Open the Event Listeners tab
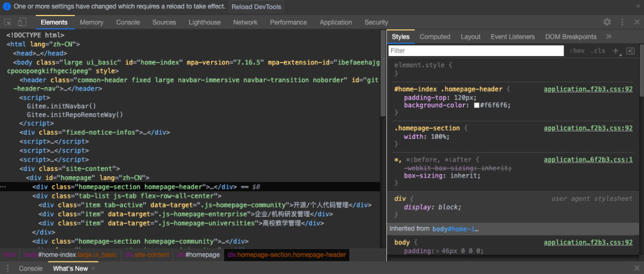 tap(513, 36)
